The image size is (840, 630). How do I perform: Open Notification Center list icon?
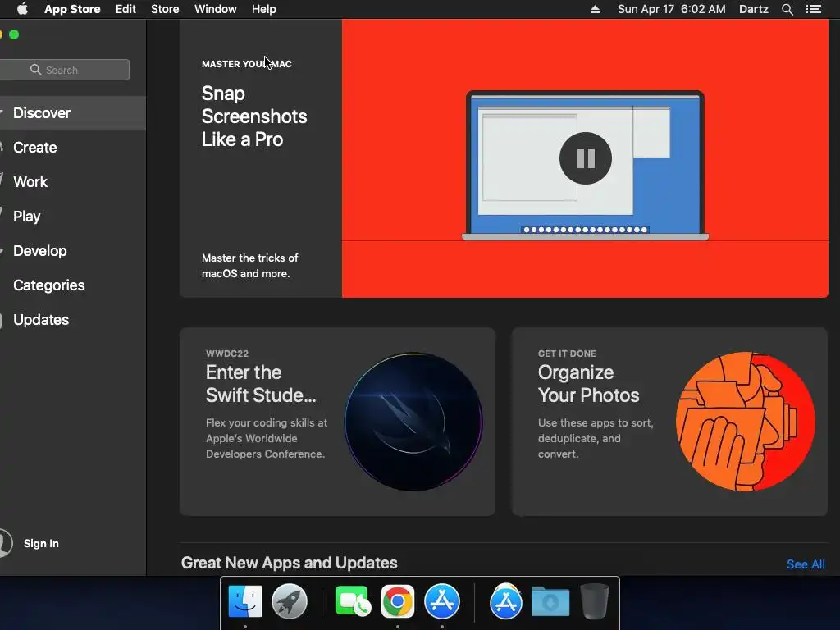click(814, 9)
